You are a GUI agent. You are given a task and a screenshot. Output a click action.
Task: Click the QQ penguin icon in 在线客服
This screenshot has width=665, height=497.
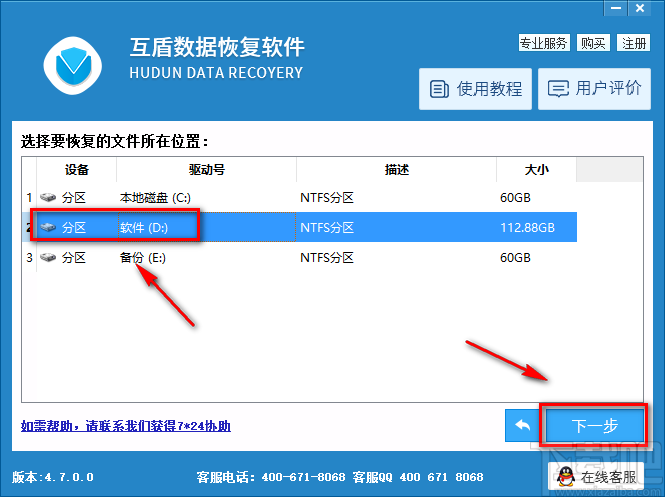point(566,477)
